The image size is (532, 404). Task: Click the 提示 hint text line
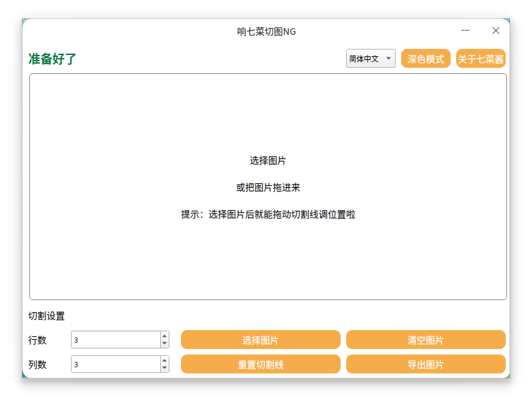click(x=268, y=214)
